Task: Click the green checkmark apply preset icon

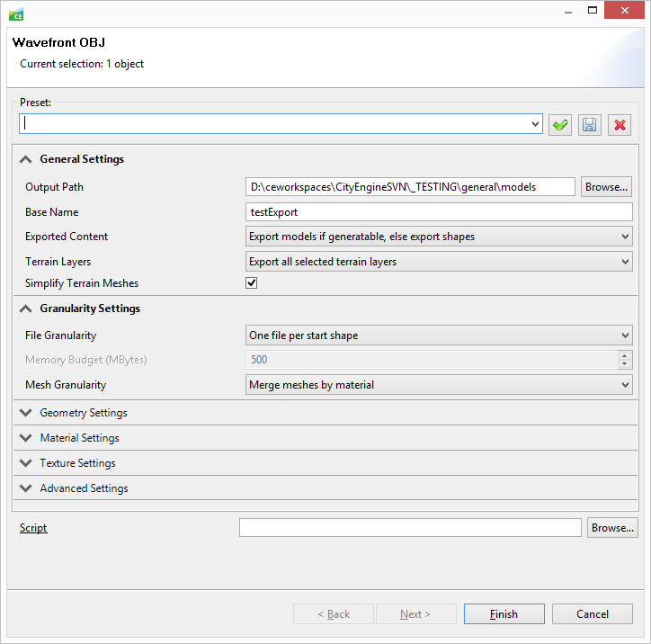Action: (561, 125)
